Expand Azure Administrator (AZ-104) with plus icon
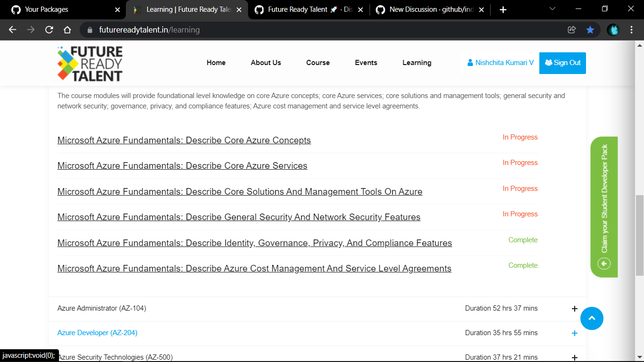This screenshot has height=362, width=644. (574, 309)
